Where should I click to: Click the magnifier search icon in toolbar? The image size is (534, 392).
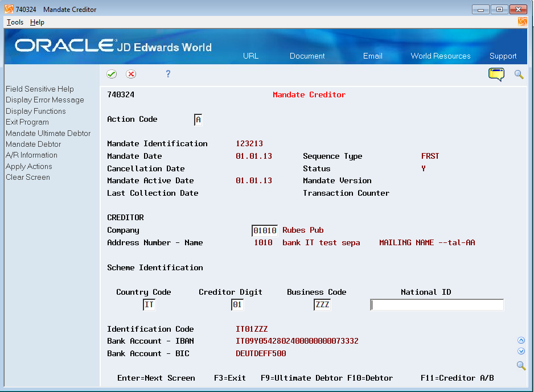(519, 74)
